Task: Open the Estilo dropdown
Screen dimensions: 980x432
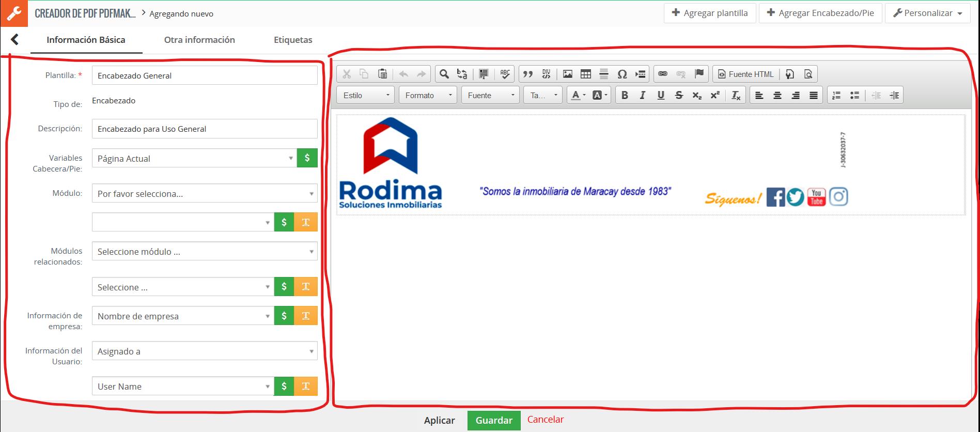Action: coord(366,96)
